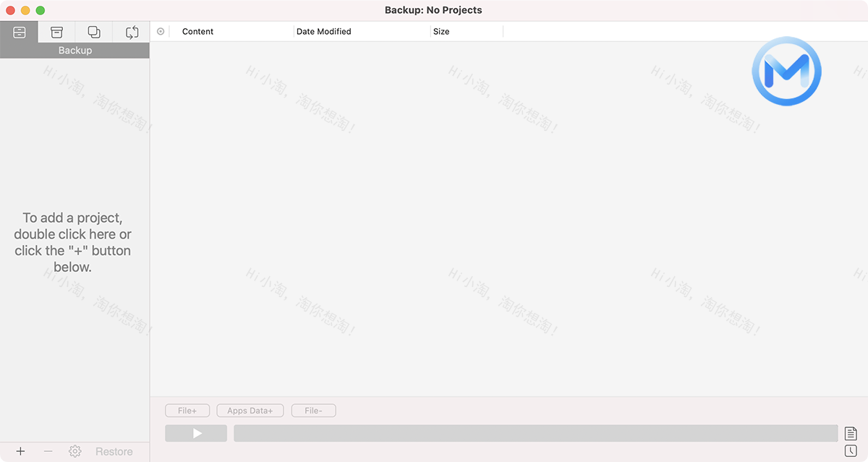Start the backup with the play button
This screenshot has height=462, width=868.
pos(196,433)
